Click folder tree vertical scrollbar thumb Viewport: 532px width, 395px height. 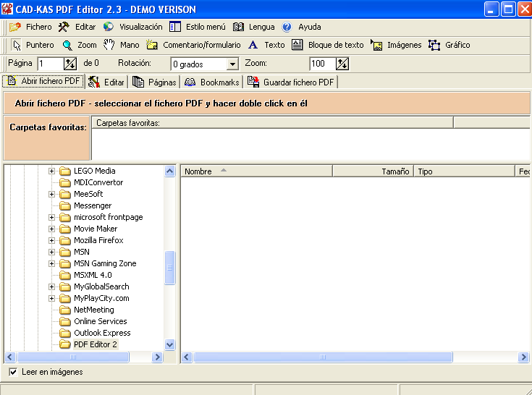[169, 268]
